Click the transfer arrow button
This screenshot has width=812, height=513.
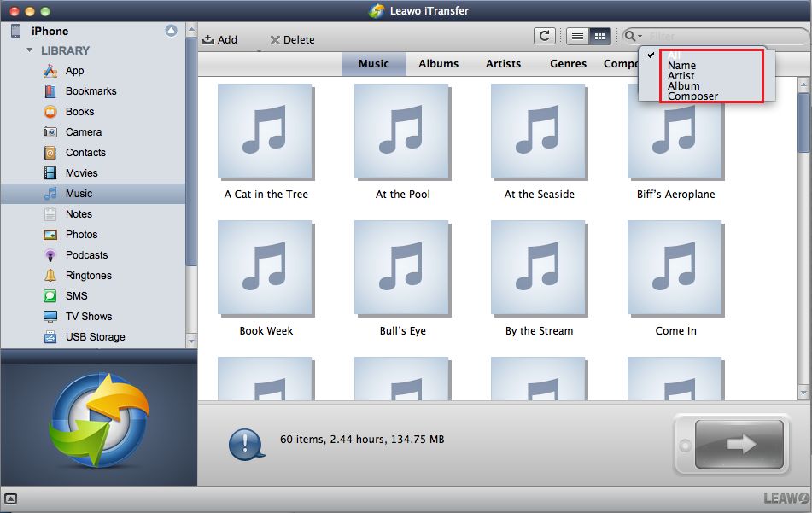[739, 444]
